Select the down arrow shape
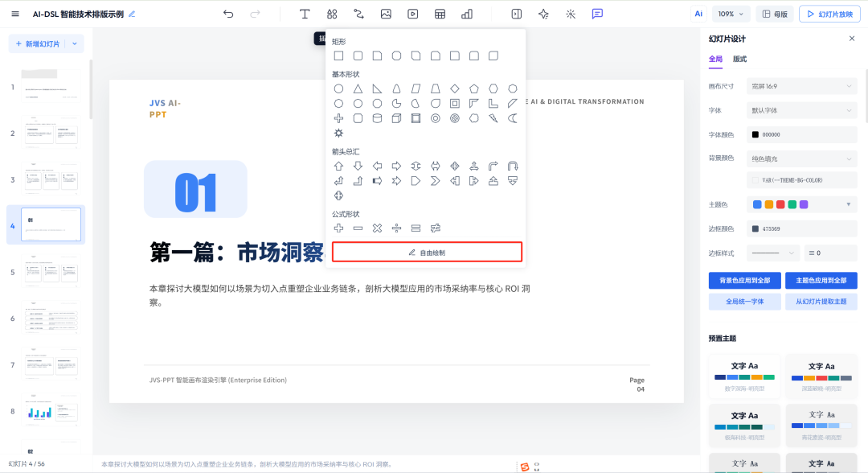868x473 pixels. pyautogui.click(x=358, y=167)
